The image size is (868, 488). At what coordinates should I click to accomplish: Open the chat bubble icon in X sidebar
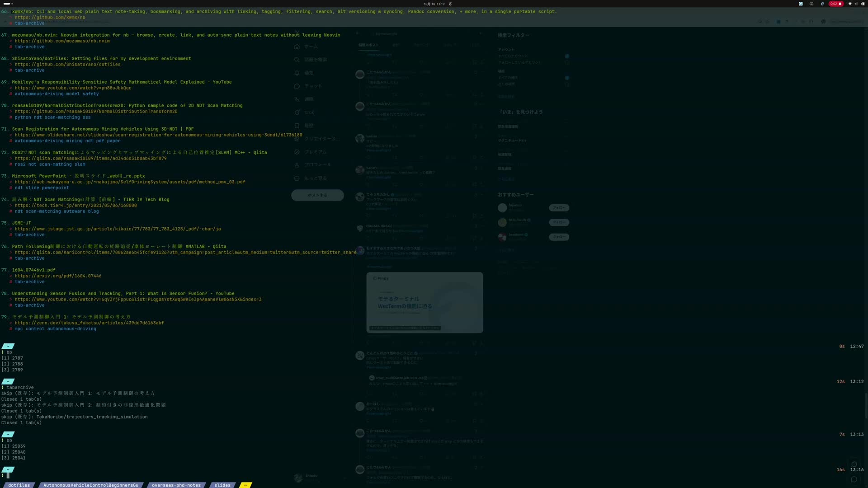297,86
